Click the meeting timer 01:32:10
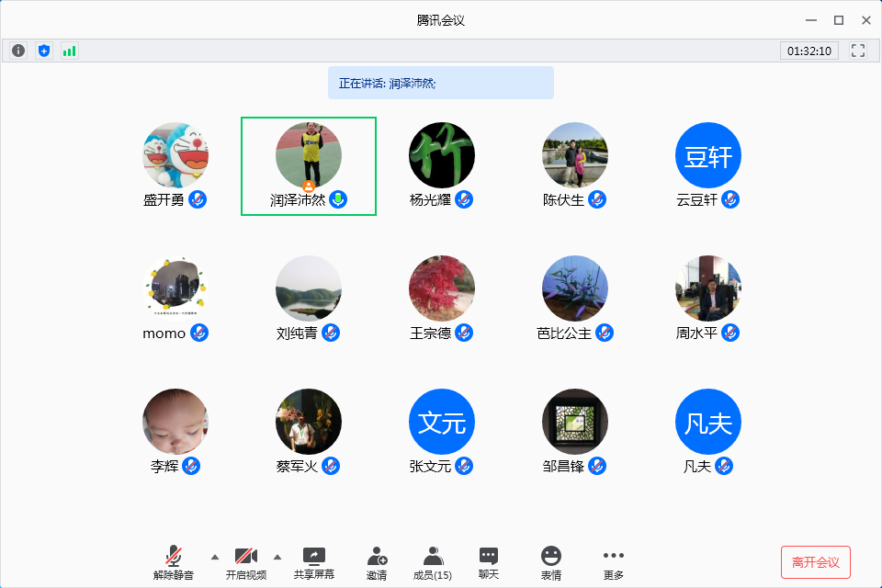The width and height of the screenshot is (882, 588). [809, 51]
